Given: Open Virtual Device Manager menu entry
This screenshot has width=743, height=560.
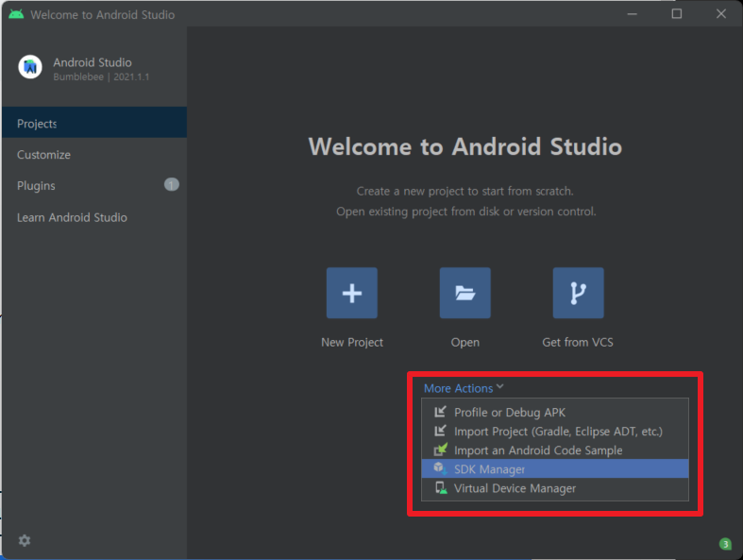Looking at the screenshot, I should click(x=555, y=488).
